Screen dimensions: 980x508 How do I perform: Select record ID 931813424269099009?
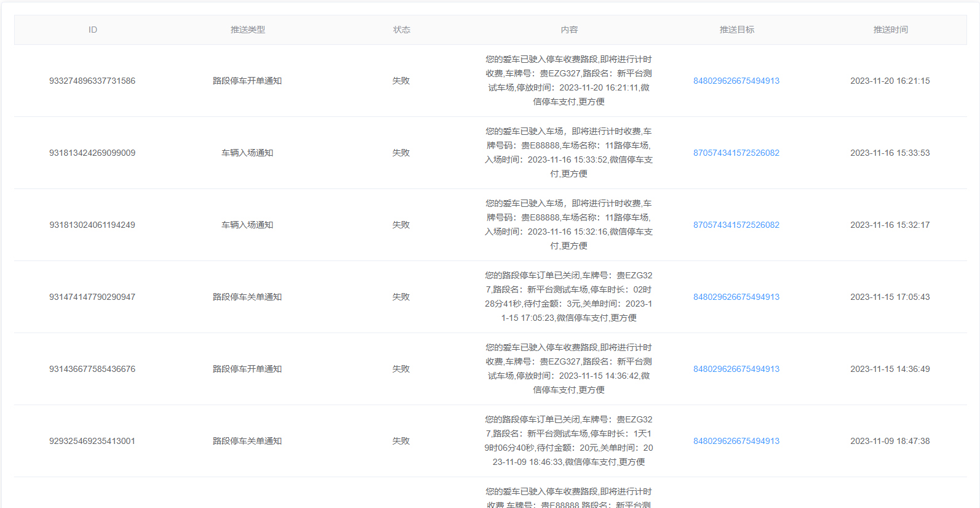point(92,153)
